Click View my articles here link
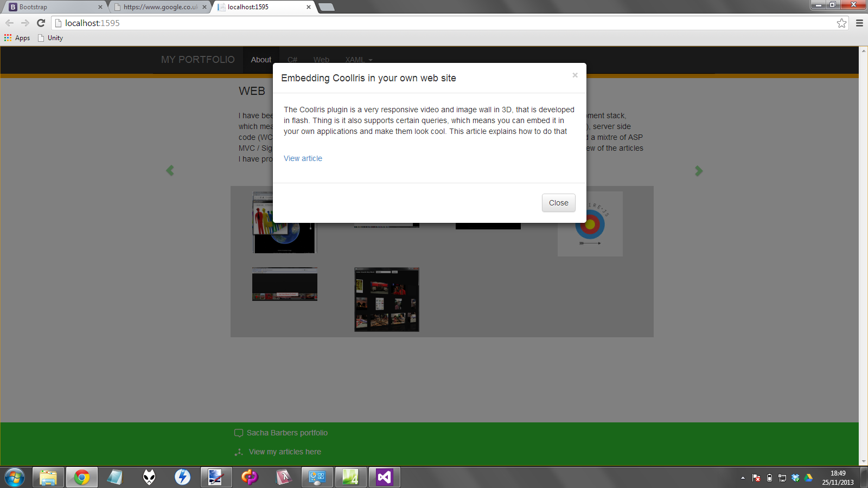868x488 pixels. [x=285, y=452]
